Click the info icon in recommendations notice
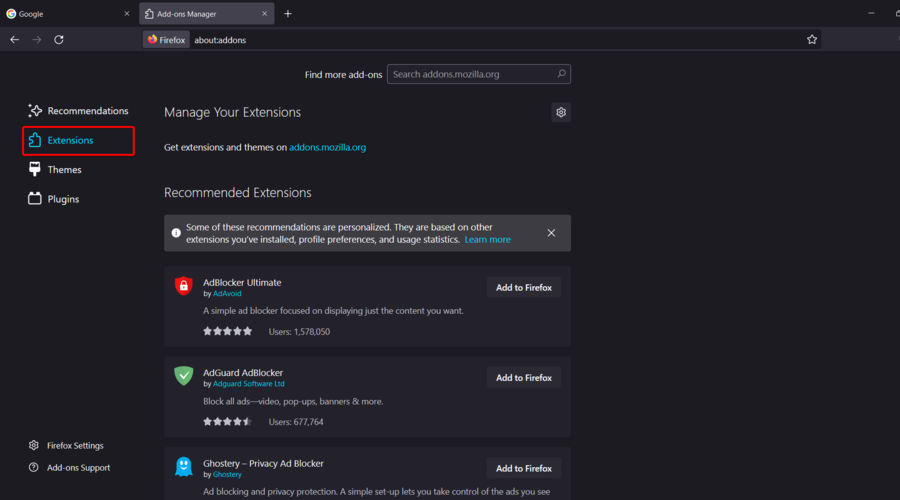900x500 pixels. click(x=176, y=233)
